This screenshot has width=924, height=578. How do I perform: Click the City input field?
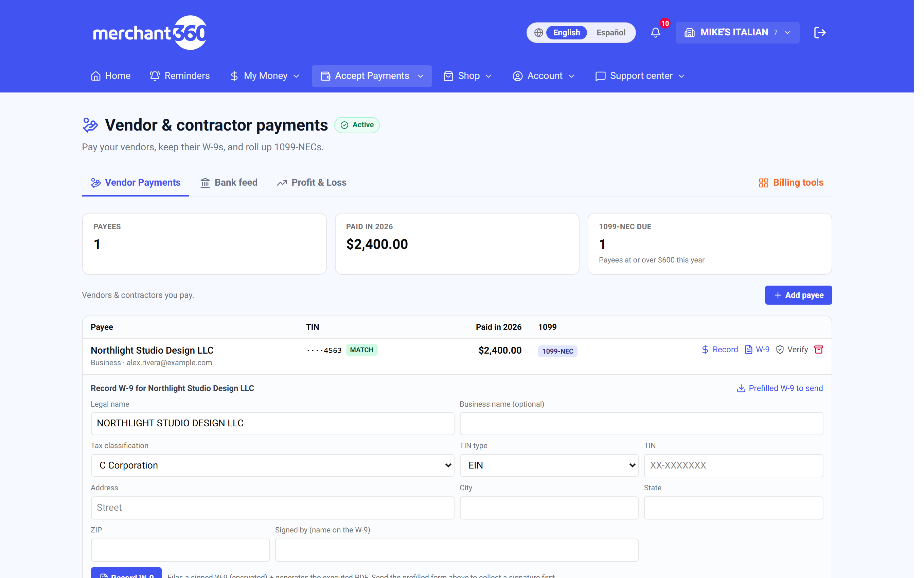(x=549, y=508)
